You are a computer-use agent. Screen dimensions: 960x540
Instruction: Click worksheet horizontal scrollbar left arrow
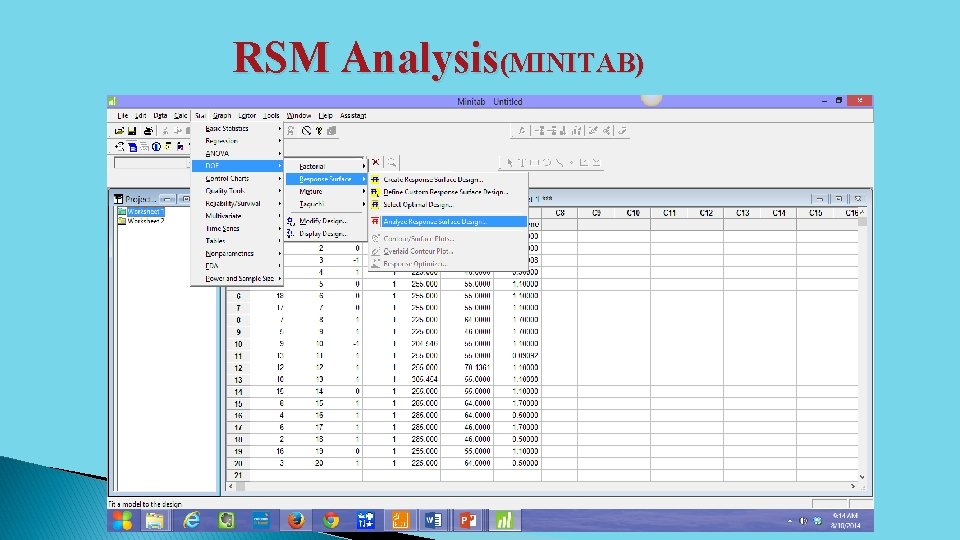point(231,486)
